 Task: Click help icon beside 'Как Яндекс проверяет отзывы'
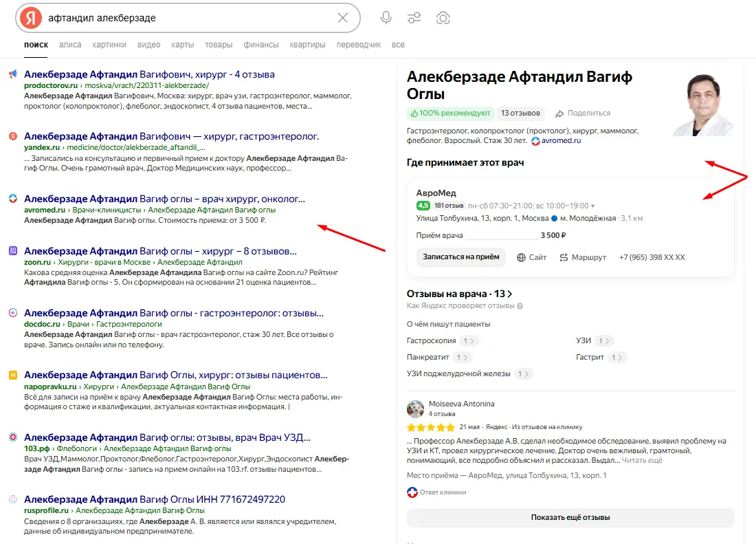(520, 306)
